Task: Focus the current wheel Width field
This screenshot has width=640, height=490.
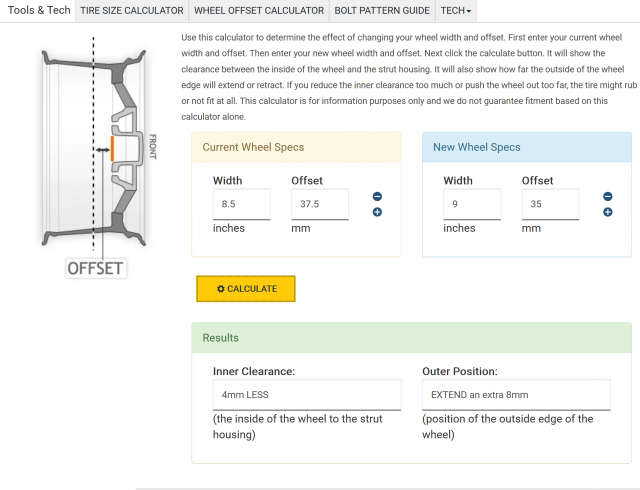Action: [x=241, y=204]
